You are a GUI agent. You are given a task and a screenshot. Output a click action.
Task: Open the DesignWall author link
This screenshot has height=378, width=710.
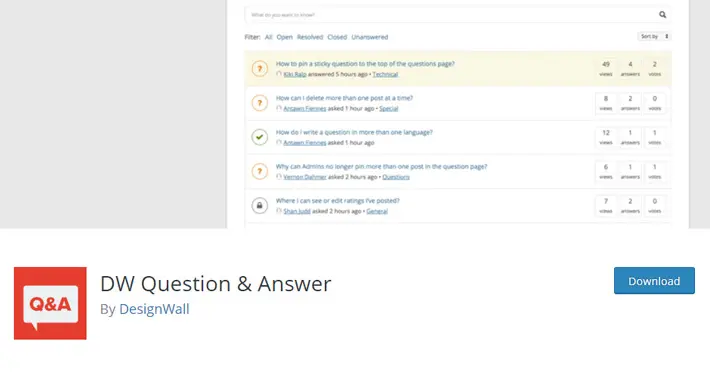click(x=154, y=309)
